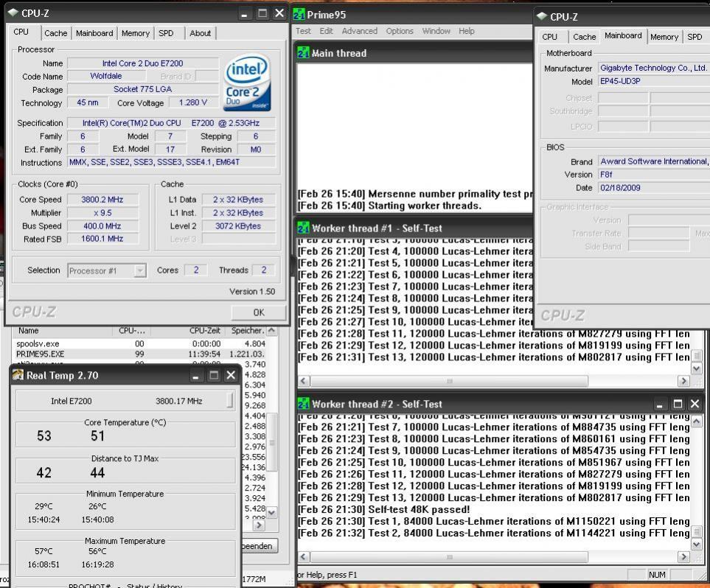Select SPD tab in right CPU-Z window
The height and width of the screenshot is (588, 710).
[x=695, y=37]
